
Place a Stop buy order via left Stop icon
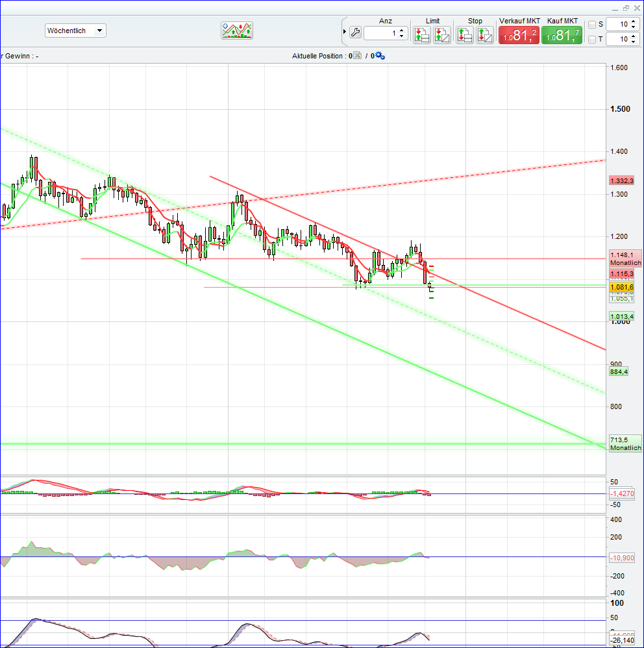pyautogui.click(x=465, y=34)
